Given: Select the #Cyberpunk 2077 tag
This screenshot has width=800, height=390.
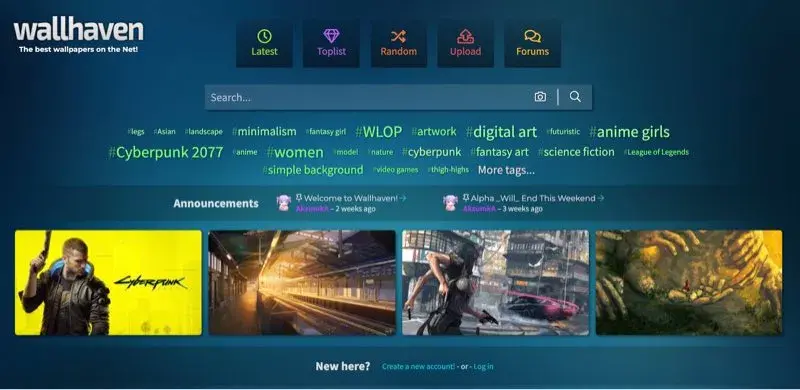Looking at the screenshot, I should pos(166,152).
